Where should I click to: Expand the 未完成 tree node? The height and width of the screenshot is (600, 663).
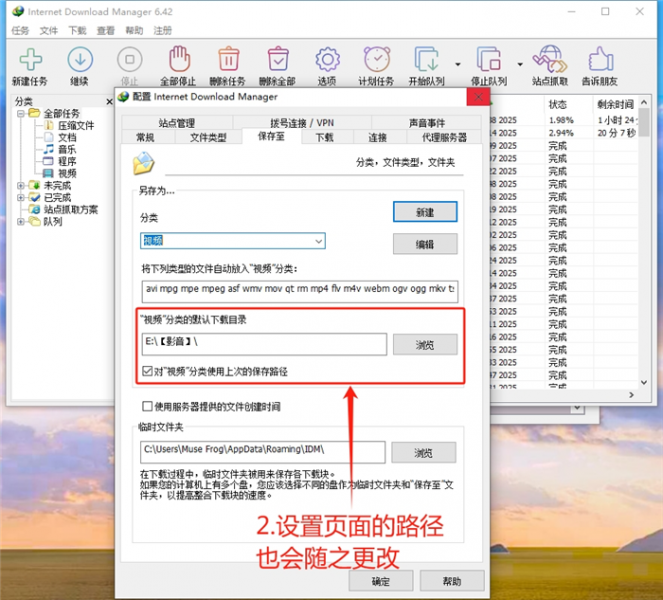20,185
